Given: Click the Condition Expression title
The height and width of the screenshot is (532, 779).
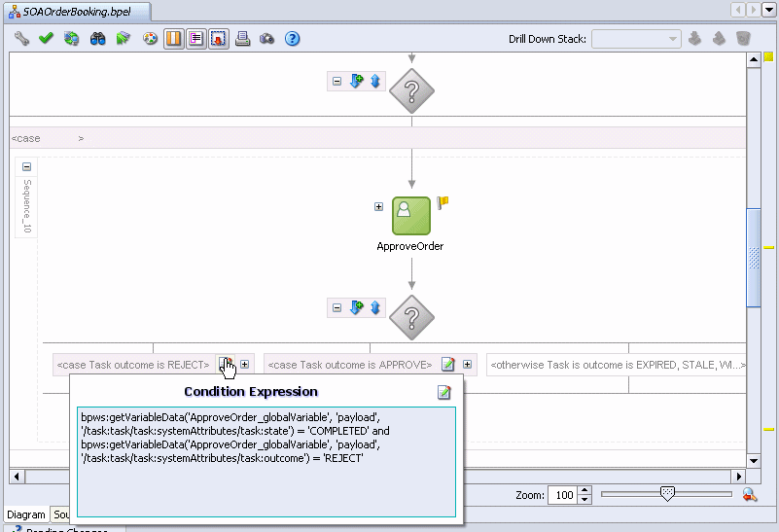Looking at the screenshot, I should pyautogui.click(x=251, y=391).
